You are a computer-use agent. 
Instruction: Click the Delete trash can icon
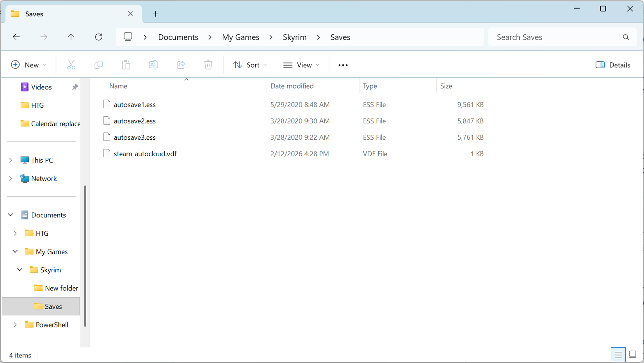[x=208, y=65]
